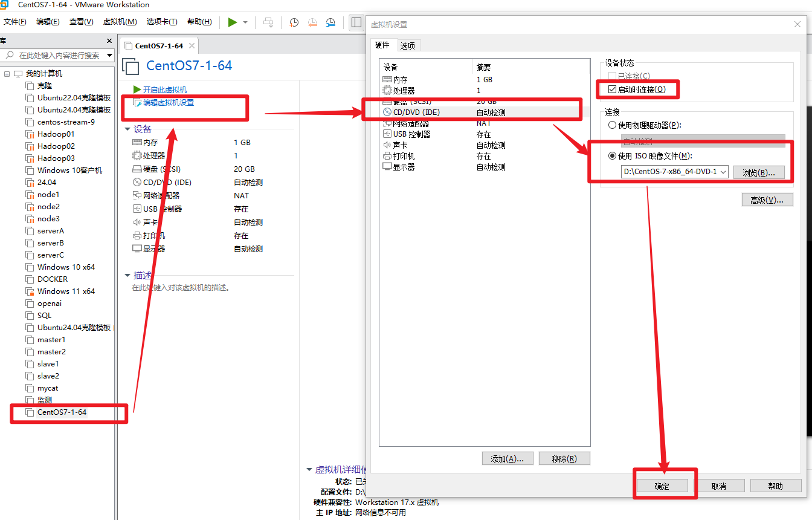Select 使用物理驱动器 radio button
The height and width of the screenshot is (520, 812).
click(x=612, y=125)
